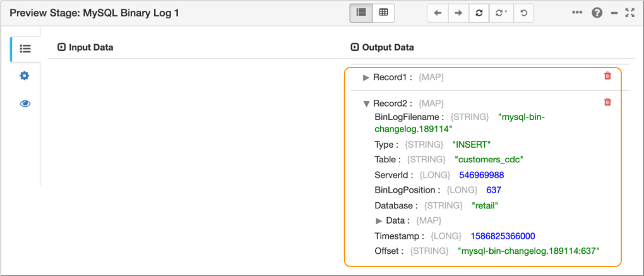Refresh the preview

click(x=479, y=13)
